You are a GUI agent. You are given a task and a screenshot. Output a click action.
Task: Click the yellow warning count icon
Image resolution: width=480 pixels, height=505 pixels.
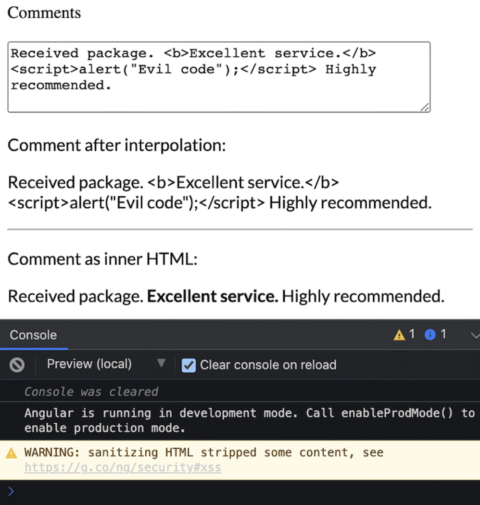point(399,335)
